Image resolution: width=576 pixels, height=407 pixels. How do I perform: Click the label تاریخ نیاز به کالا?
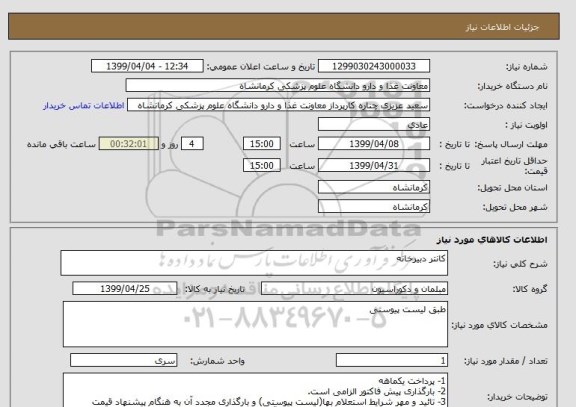click(215, 289)
